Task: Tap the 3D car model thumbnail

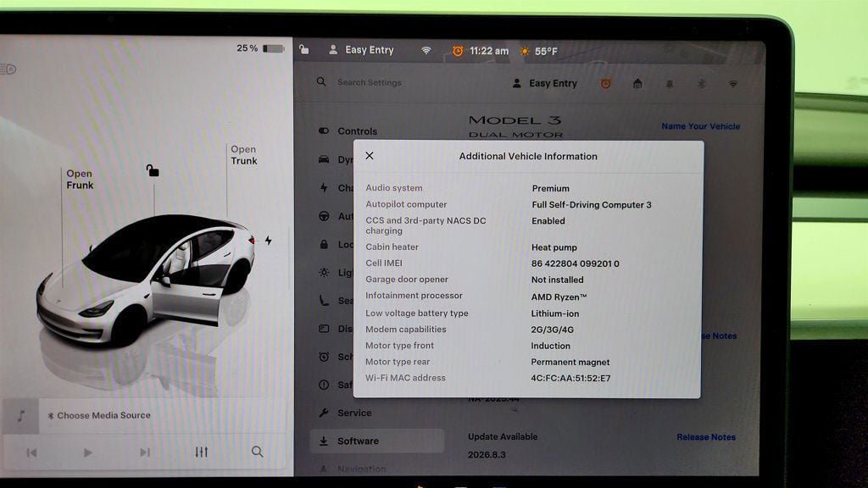Action: click(x=147, y=280)
